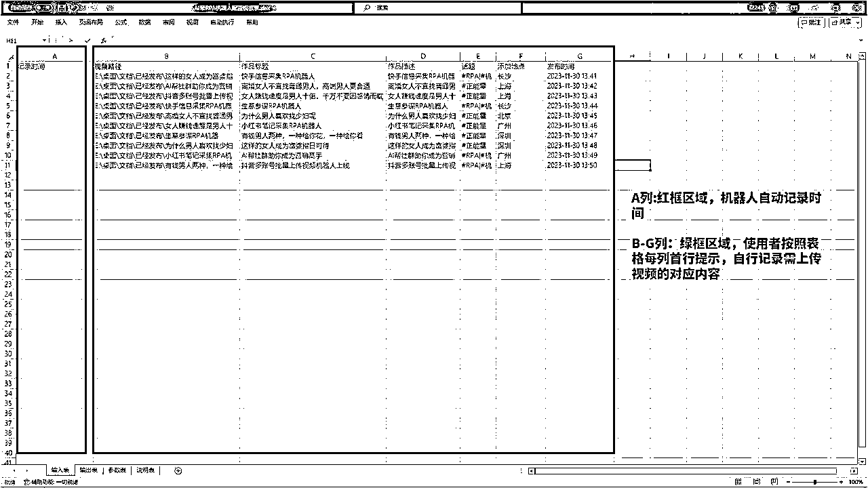The width and height of the screenshot is (868, 488).
Task: Open the 数据 ribbon tab
Action: point(144,22)
